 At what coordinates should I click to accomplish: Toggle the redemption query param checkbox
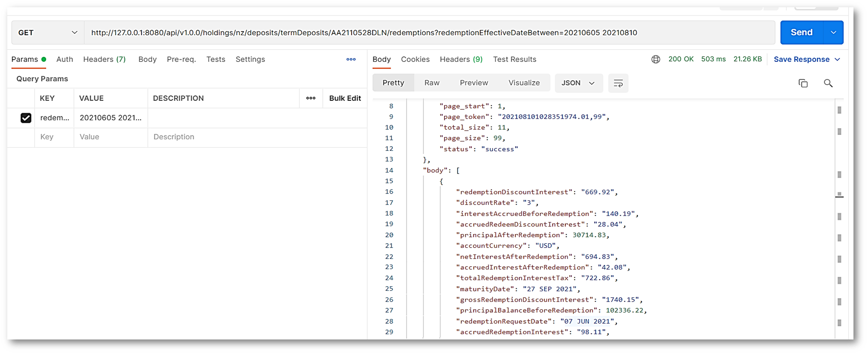[26, 118]
